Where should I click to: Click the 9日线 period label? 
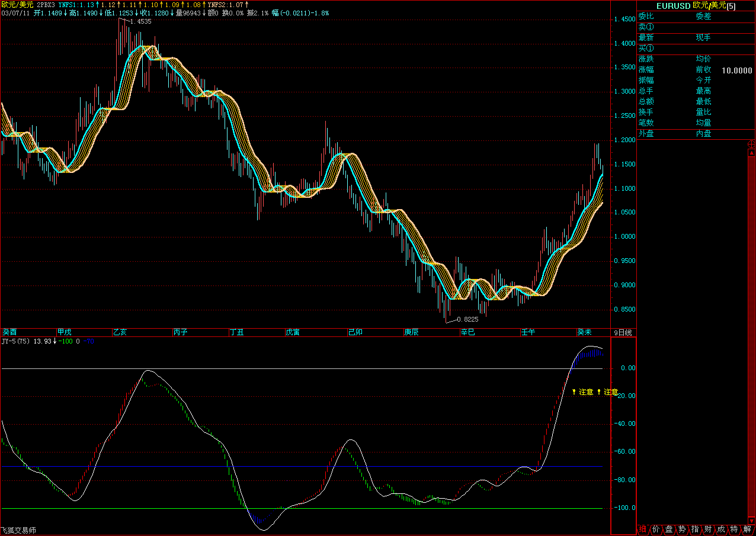click(623, 332)
